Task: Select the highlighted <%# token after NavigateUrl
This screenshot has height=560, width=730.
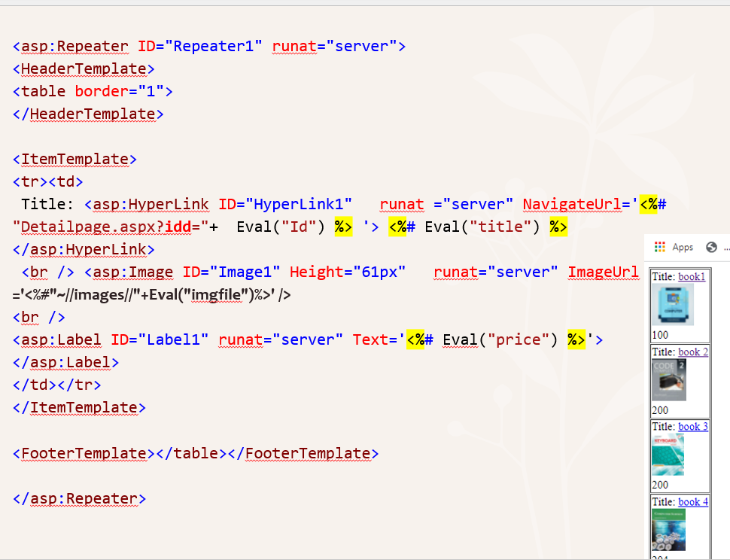Action: [649, 204]
